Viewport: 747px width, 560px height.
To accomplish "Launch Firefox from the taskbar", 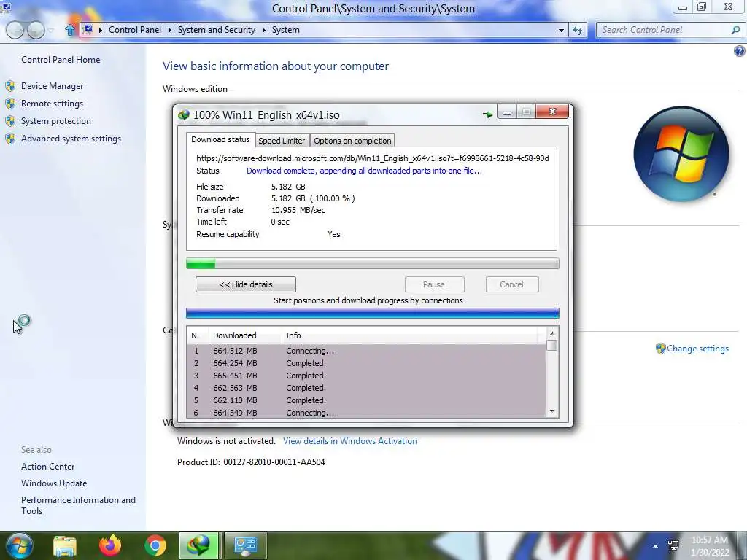I will [110, 545].
